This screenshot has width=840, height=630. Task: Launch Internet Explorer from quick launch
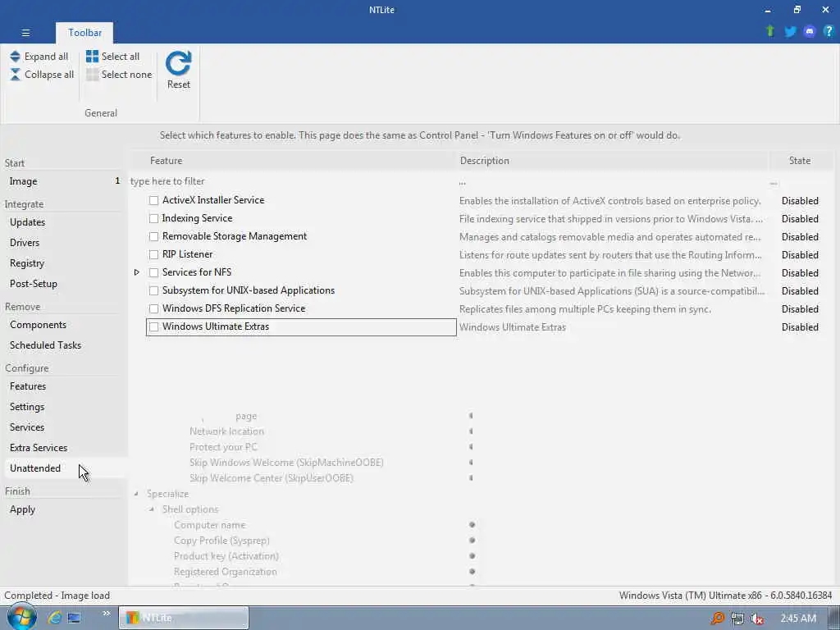click(x=54, y=618)
